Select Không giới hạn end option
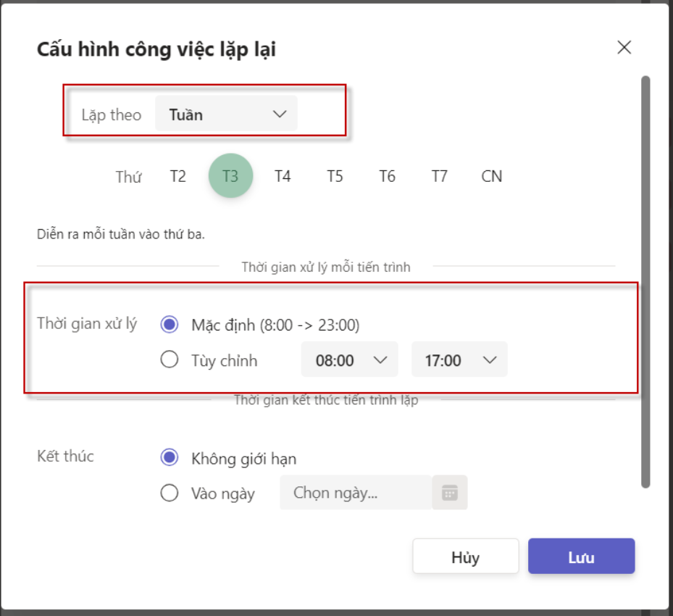This screenshot has width=673, height=616. (x=170, y=458)
